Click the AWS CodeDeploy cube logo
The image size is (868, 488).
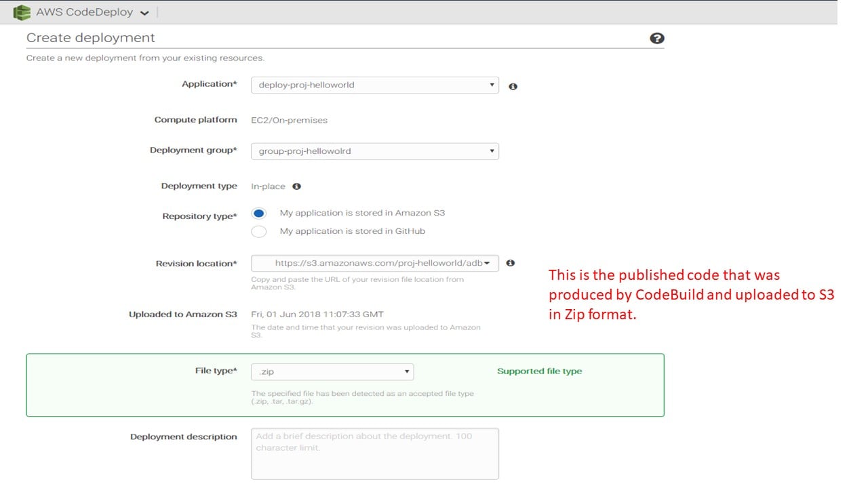[x=22, y=12]
